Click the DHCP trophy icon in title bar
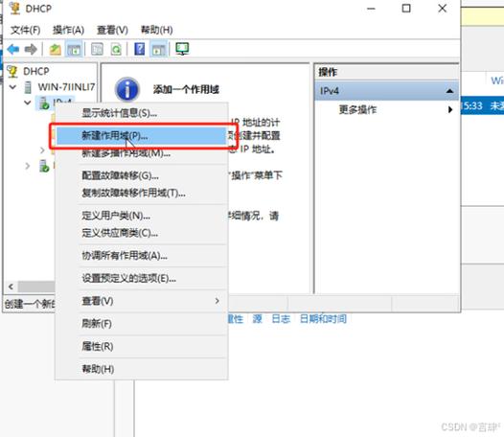This screenshot has height=437, width=504. (14, 8)
